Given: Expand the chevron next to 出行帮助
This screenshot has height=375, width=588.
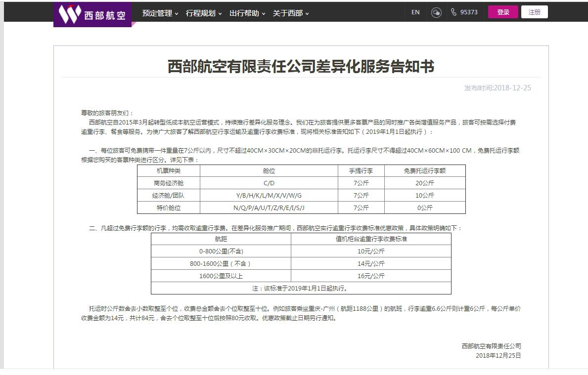Looking at the screenshot, I should click(x=264, y=14).
